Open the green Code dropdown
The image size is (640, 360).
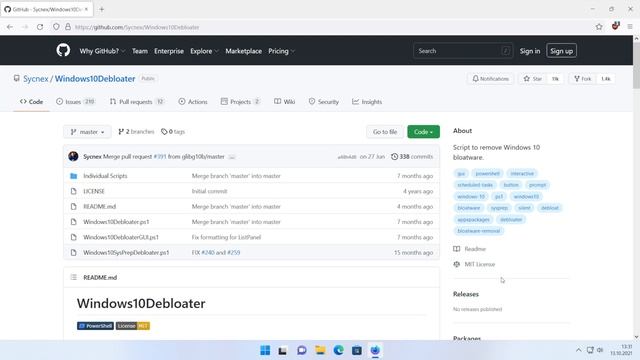point(423,132)
